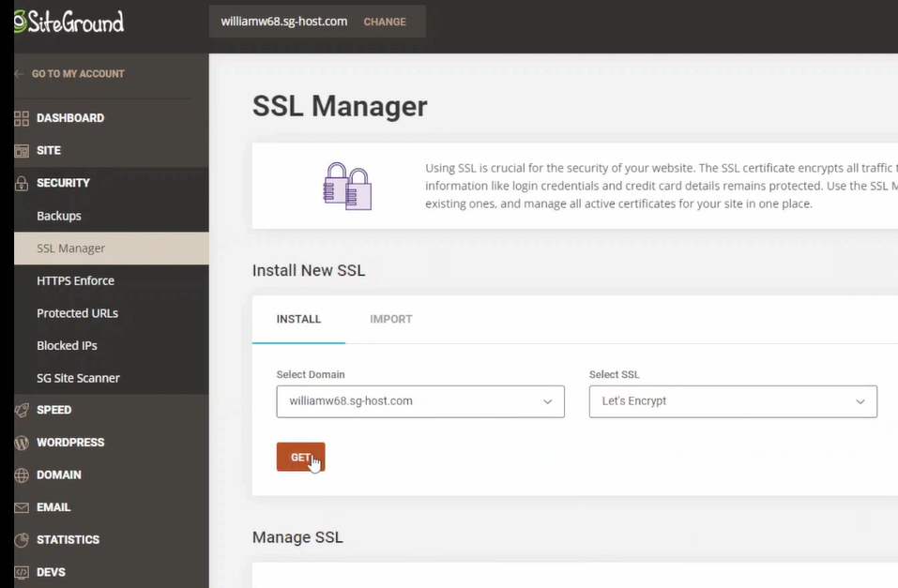
Task: Click the Speed rocket icon
Action: point(22,410)
